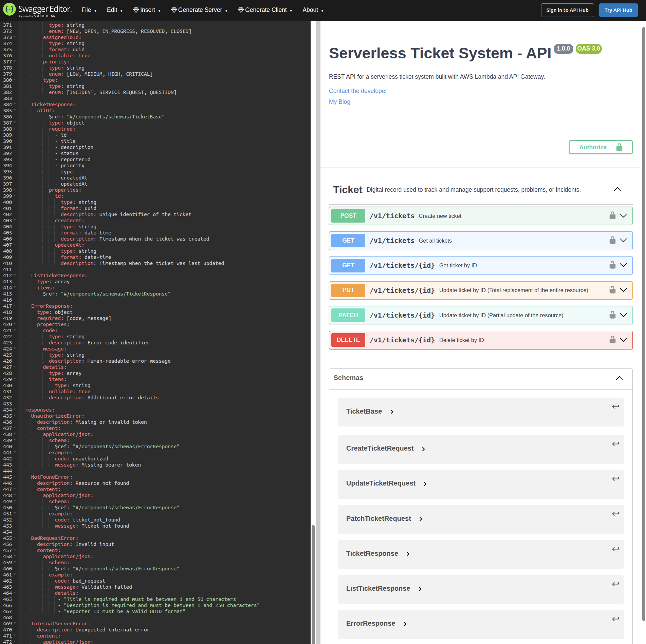Click lock icon on PATCH operation
This screenshot has width=646, height=644.
pos(612,315)
